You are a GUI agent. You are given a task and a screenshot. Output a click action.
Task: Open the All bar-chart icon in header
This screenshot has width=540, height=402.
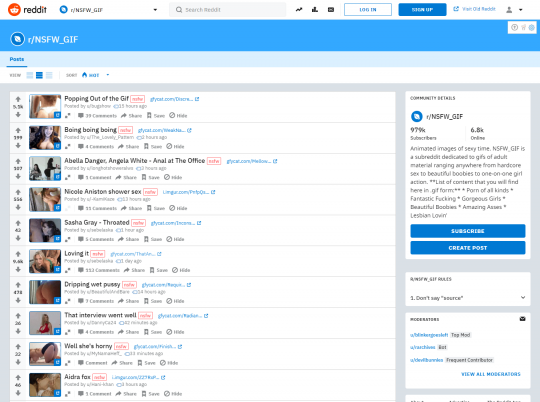315,10
